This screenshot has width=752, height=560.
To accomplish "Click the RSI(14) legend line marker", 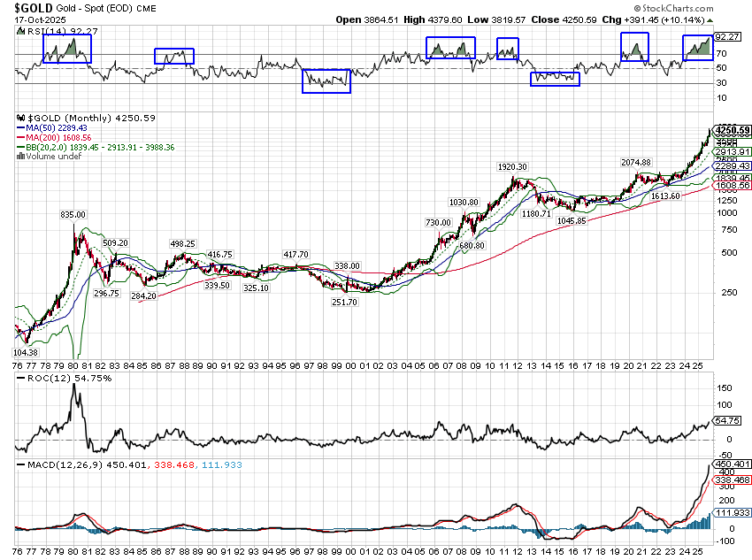I will tap(19, 31).
